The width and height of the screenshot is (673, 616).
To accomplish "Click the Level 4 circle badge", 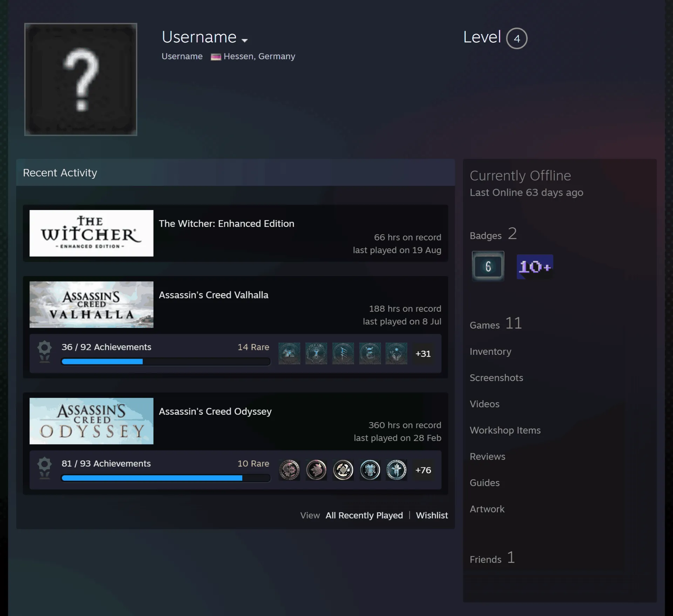I will coord(517,38).
